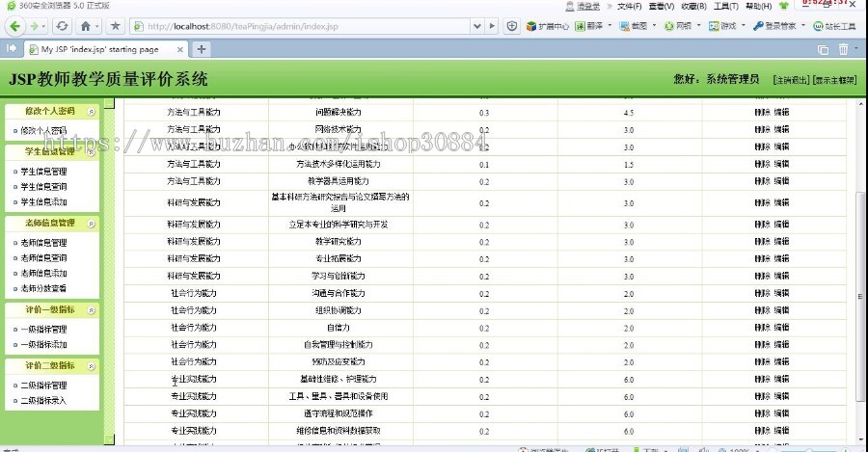
Task: Close the 'index.jsp' starting page tab
Action: coord(180,49)
